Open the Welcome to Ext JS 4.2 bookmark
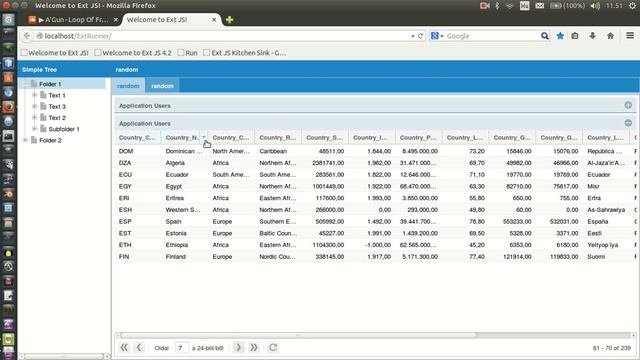640x360 pixels. [133, 53]
